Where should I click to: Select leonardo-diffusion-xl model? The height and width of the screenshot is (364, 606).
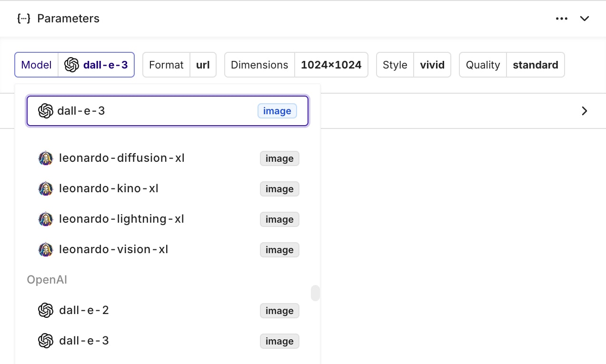point(168,158)
